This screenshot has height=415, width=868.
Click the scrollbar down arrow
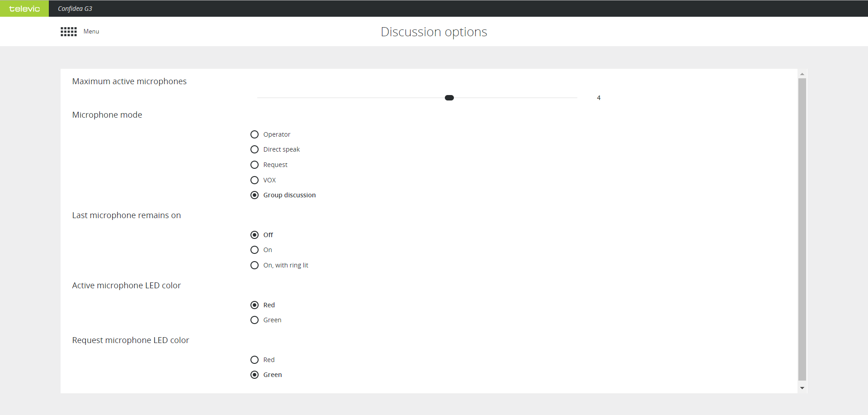(x=802, y=388)
